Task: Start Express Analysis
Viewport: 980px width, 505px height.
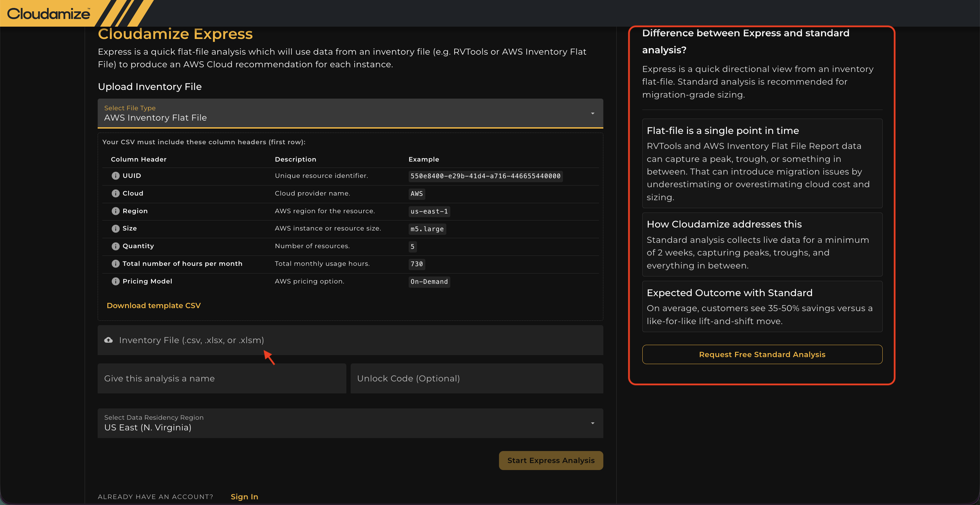Action: tap(551, 460)
